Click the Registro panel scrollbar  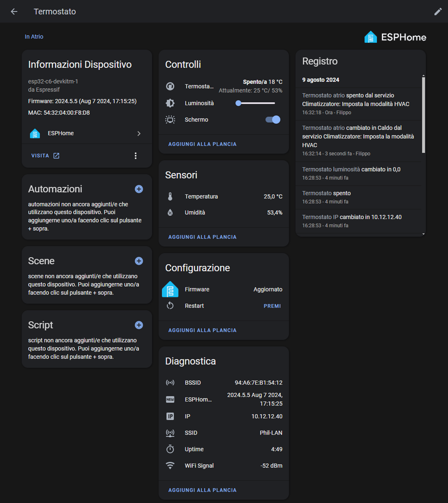point(423,115)
